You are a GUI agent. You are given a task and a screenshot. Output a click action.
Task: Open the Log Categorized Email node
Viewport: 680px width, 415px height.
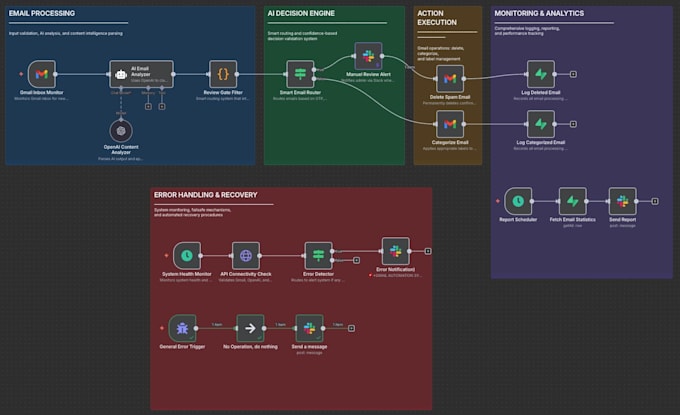click(540, 124)
